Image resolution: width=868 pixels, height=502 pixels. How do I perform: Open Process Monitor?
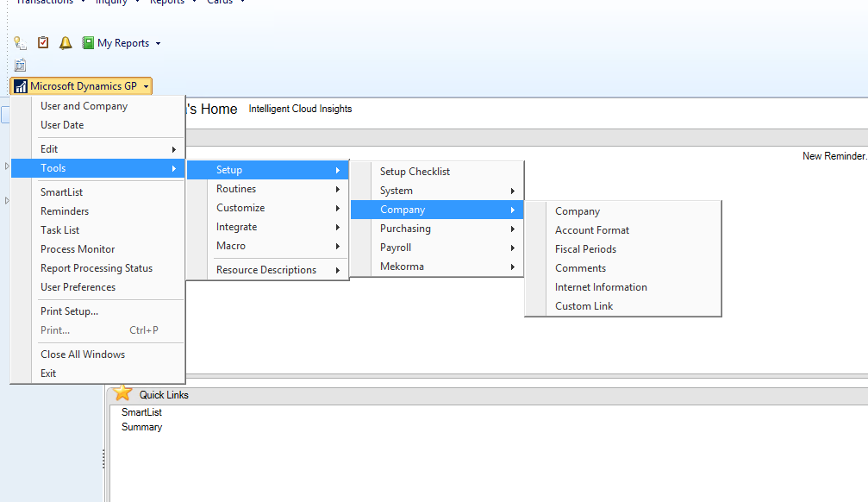click(98, 249)
